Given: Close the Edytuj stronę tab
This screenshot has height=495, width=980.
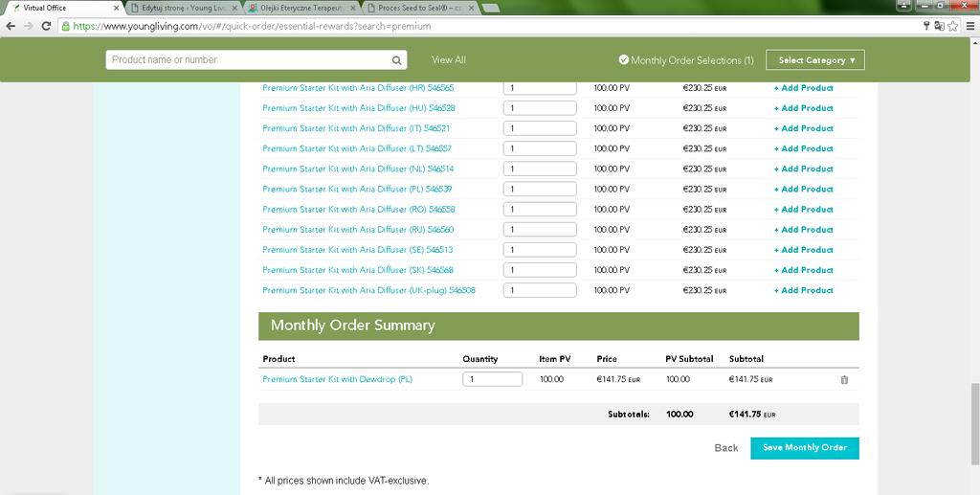Looking at the screenshot, I should pos(234,8).
